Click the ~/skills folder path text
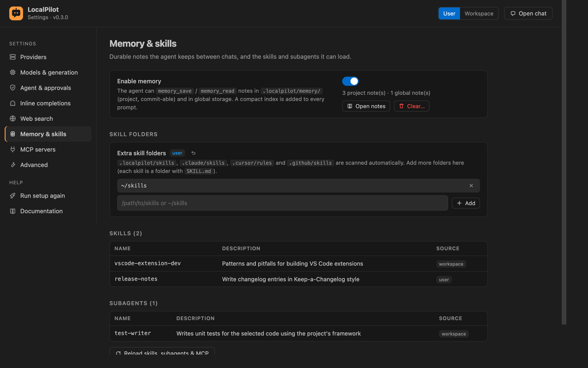 134,186
